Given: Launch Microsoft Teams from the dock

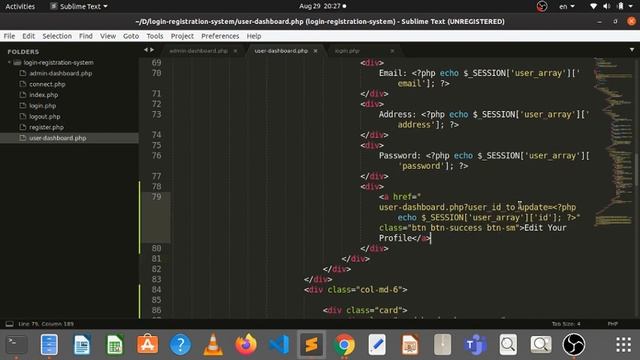Looking at the screenshot, I should pyautogui.click(x=475, y=345).
